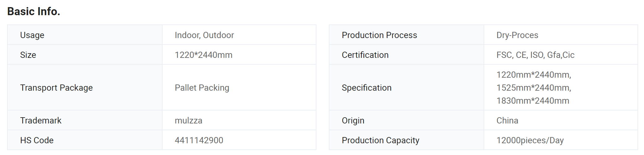Select the Specification label cell
Screen dimensions: 644x155
(x=407, y=88)
